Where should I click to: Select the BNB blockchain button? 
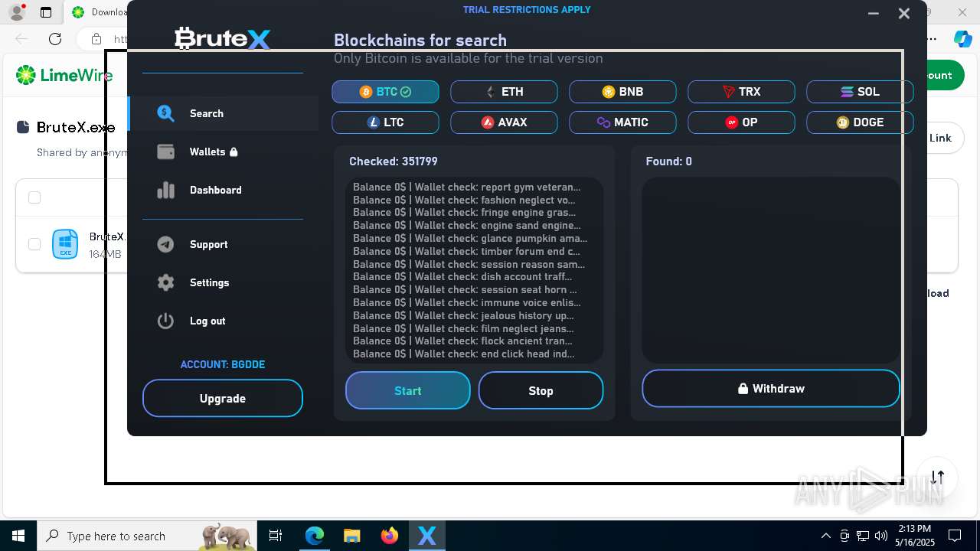[x=622, y=92]
